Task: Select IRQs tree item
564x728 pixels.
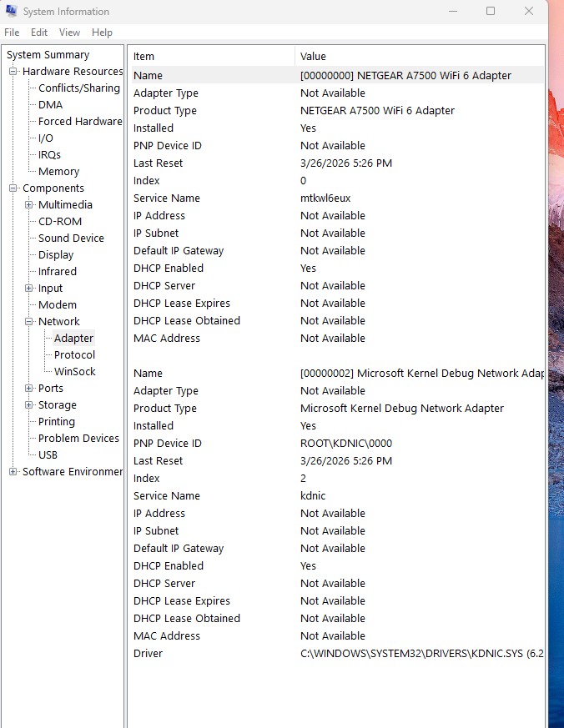Action: pyautogui.click(x=49, y=155)
